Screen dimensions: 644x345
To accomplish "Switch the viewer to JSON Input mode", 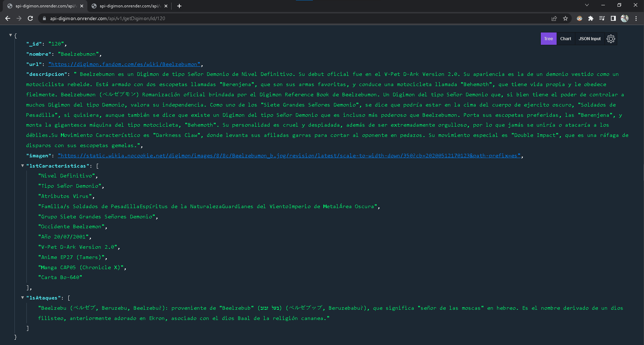I will (x=589, y=39).
